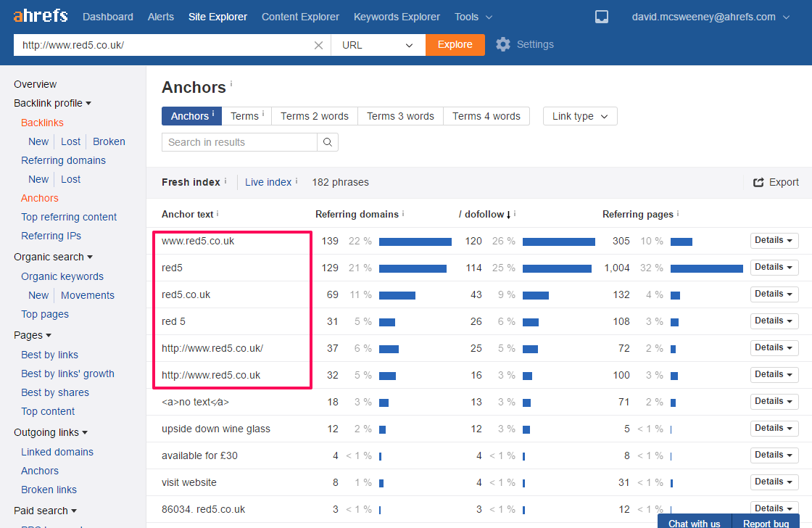The width and height of the screenshot is (812, 528).
Task: Open the notifications inbox icon
Action: tap(601, 17)
